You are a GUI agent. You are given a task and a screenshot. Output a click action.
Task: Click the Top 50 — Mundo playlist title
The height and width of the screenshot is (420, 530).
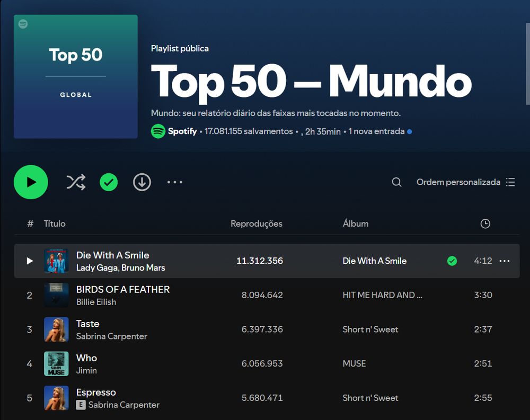click(311, 82)
